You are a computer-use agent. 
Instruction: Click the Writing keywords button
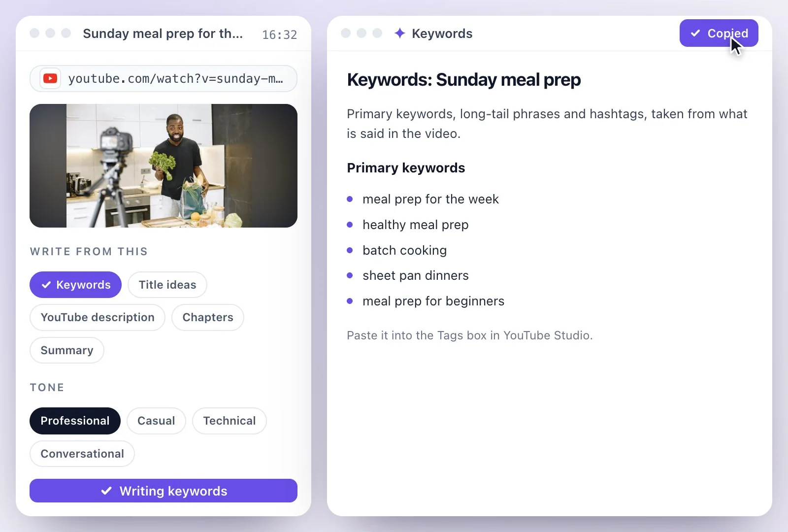pos(164,491)
